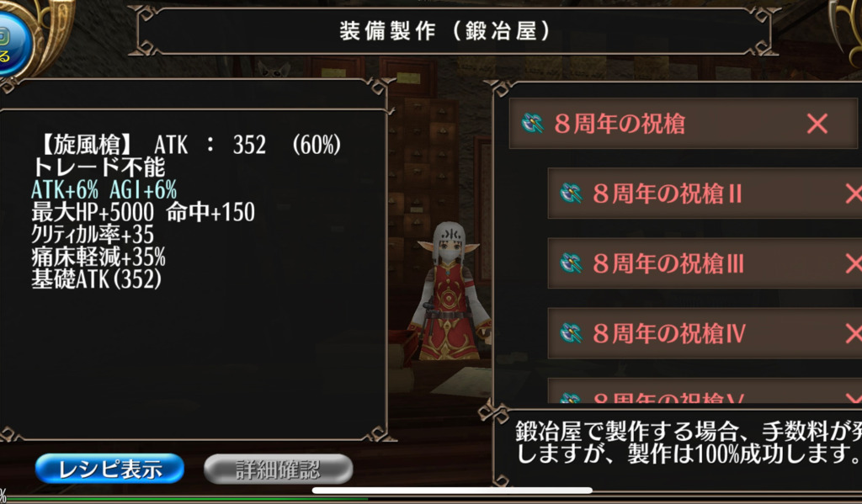Click the gray 詳細確認 button

278,469
